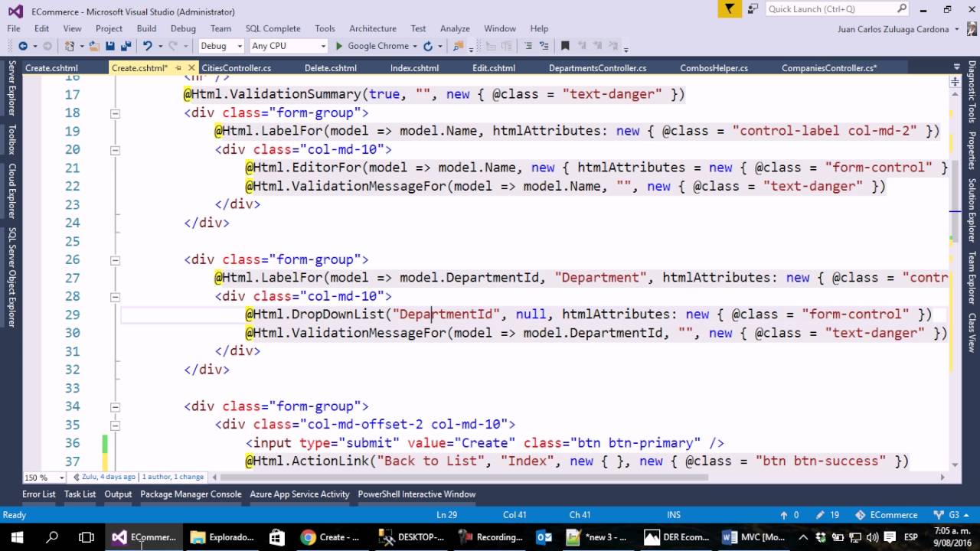Click the Save All icon
Image resolution: width=980 pixels, height=551 pixels.
pos(126,46)
